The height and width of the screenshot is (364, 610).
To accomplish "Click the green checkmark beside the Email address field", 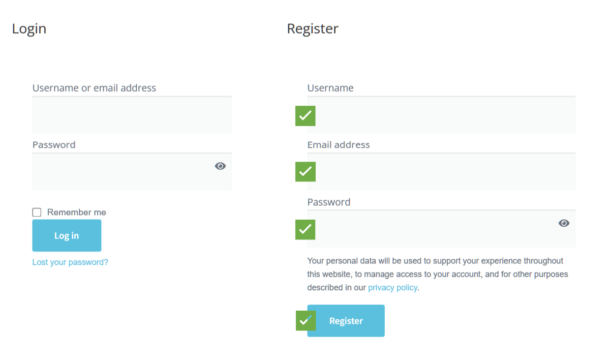I will pyautogui.click(x=306, y=172).
